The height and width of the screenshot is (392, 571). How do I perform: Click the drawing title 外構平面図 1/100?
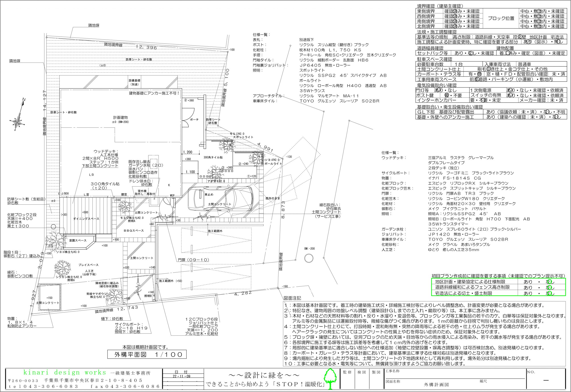point(147,354)
